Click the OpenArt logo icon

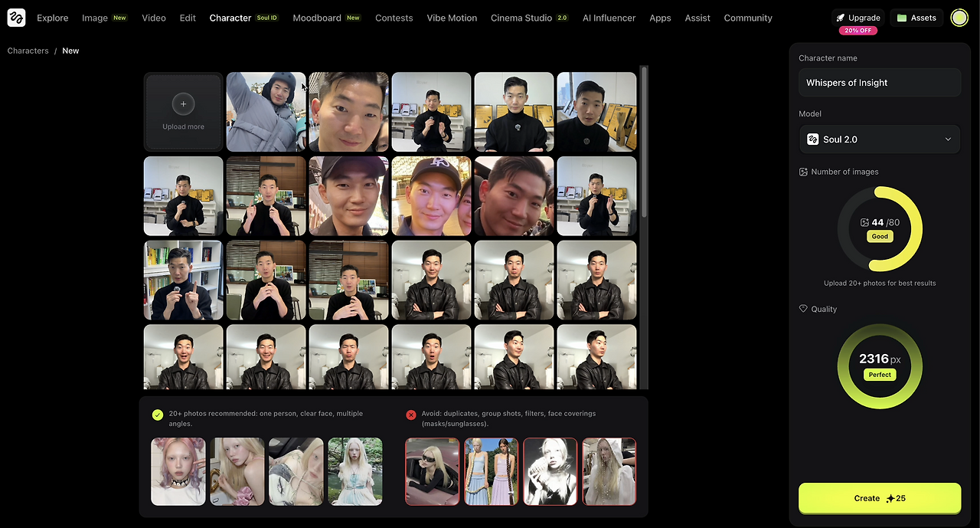(x=16, y=17)
